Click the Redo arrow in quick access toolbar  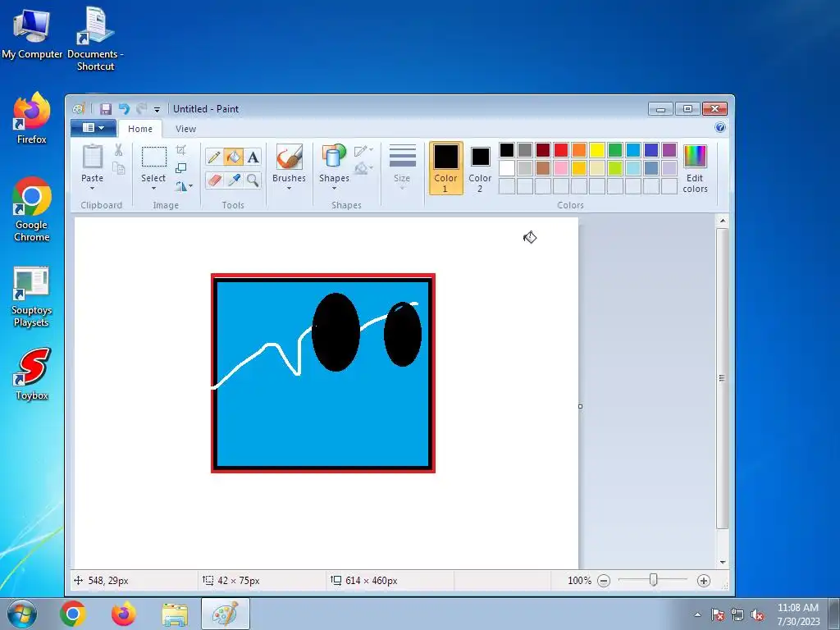click(x=141, y=109)
